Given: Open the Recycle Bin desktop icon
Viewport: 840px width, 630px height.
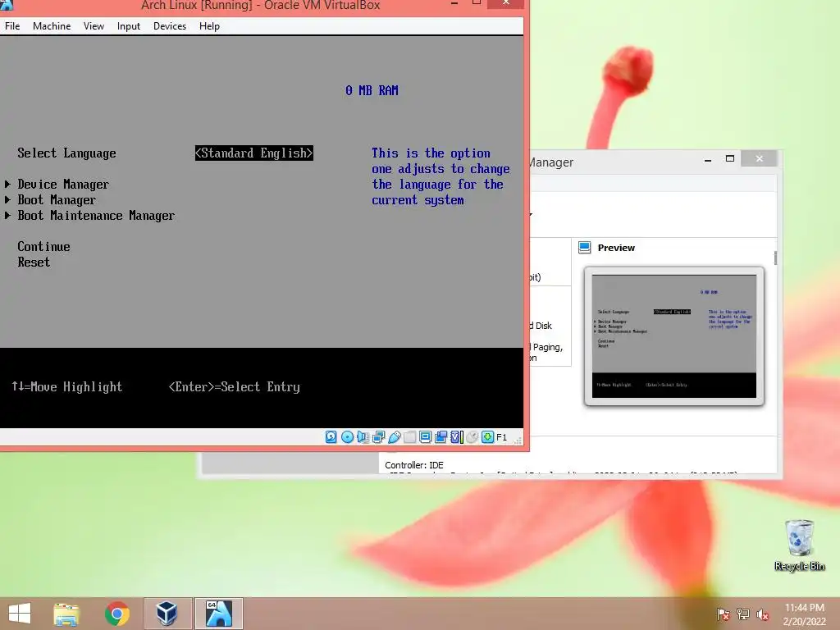Looking at the screenshot, I should click(799, 545).
